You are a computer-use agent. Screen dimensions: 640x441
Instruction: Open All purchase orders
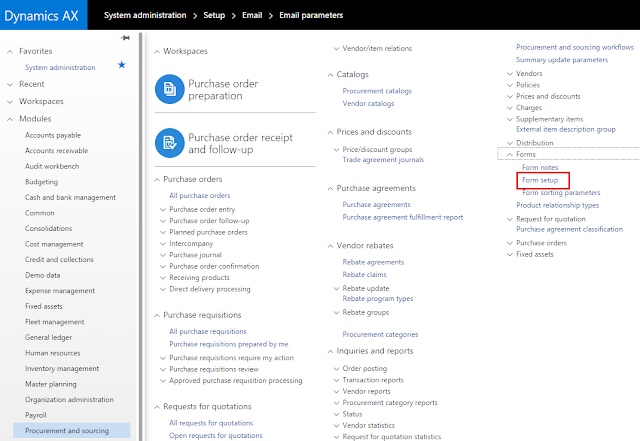click(x=200, y=196)
